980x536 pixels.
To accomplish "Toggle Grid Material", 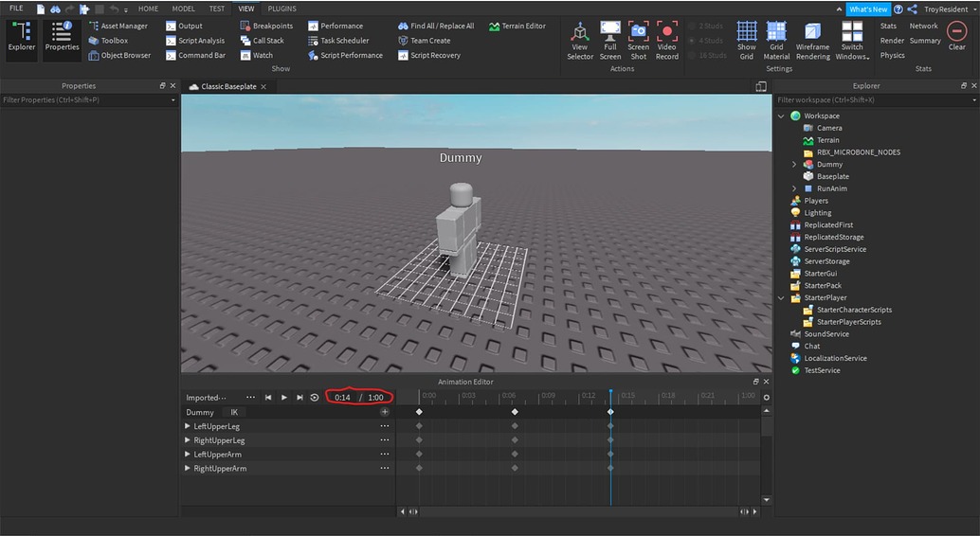I will [x=776, y=41].
